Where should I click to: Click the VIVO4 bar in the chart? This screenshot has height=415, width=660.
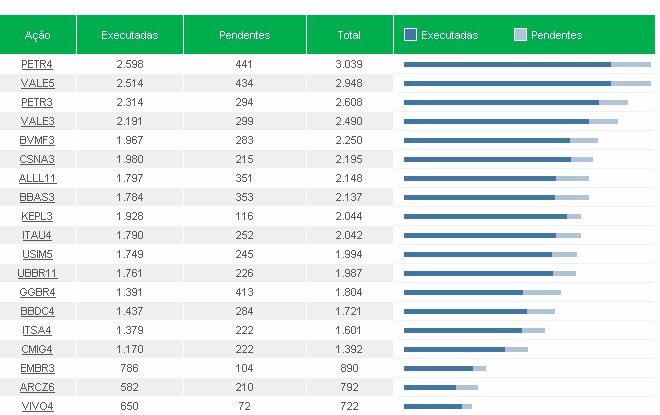pos(437,406)
